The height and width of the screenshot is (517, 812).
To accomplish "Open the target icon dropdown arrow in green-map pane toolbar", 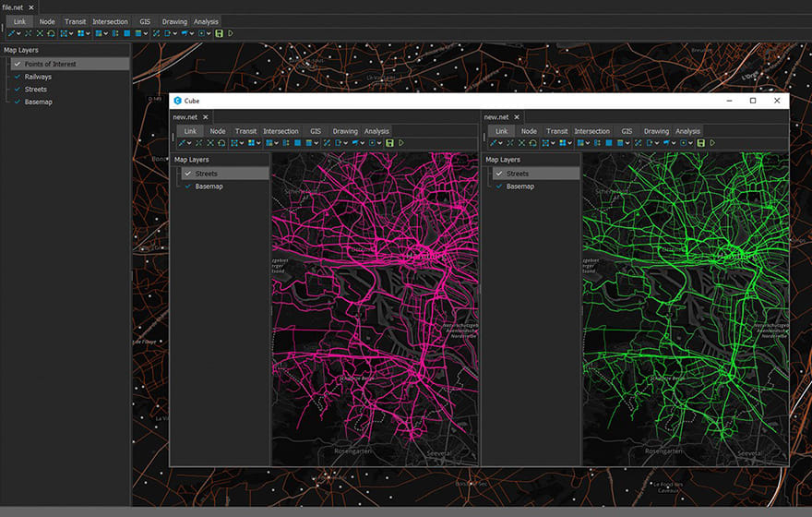I will 691,143.
